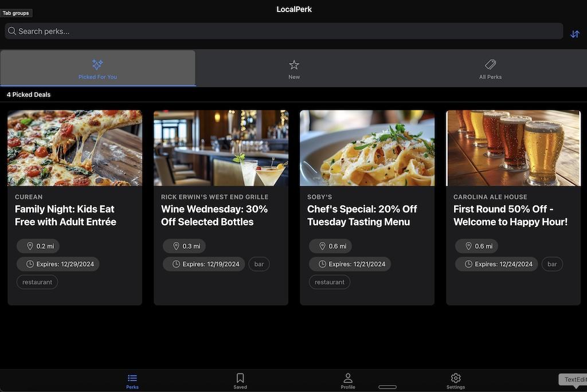The image size is (587, 392).
Task: Click 0.6 mi chip on Carolina Ale House card
Action: [x=476, y=246]
